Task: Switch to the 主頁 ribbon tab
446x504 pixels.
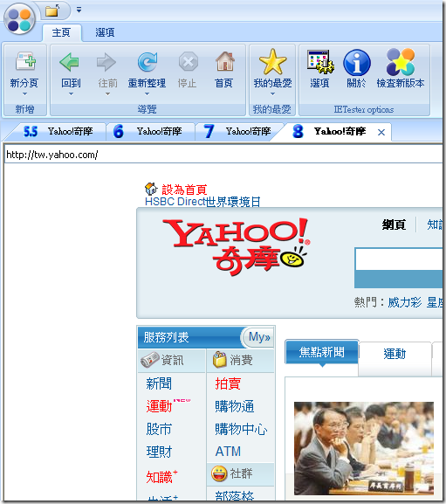Action: 61,32
